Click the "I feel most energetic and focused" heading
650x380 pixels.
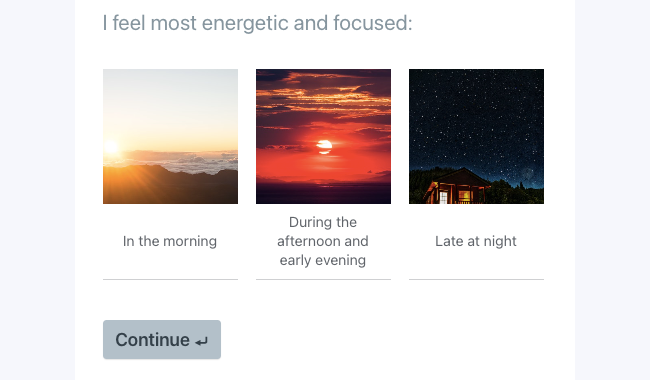[257, 23]
